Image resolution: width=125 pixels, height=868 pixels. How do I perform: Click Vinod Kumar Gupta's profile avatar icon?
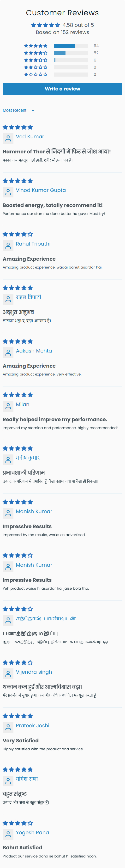[8, 192]
